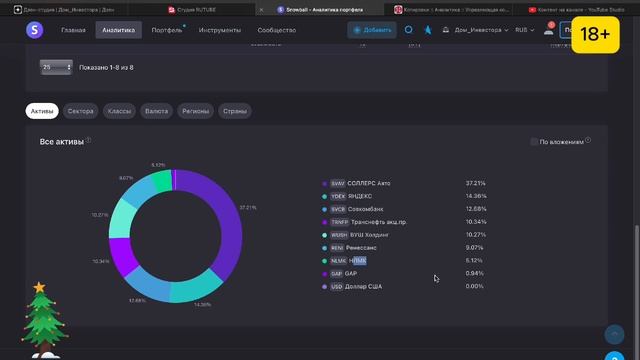
Task: Click the TRNFP ticker badge
Action: [340, 222]
